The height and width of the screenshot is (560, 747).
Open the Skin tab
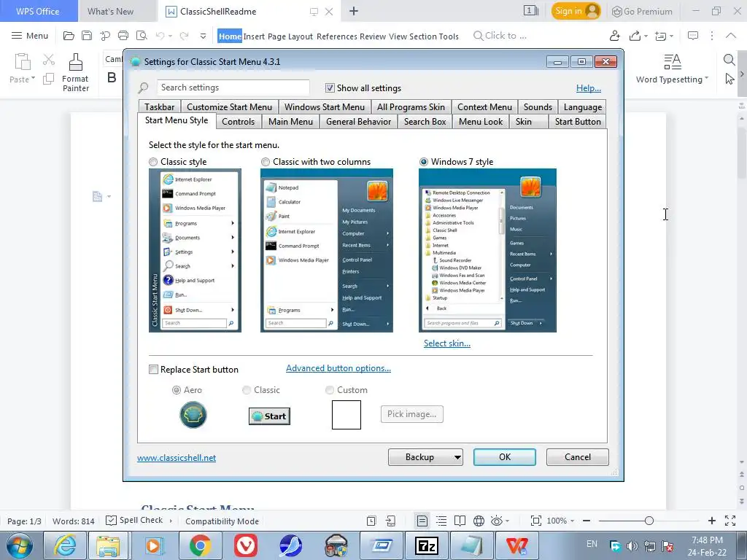point(528,122)
